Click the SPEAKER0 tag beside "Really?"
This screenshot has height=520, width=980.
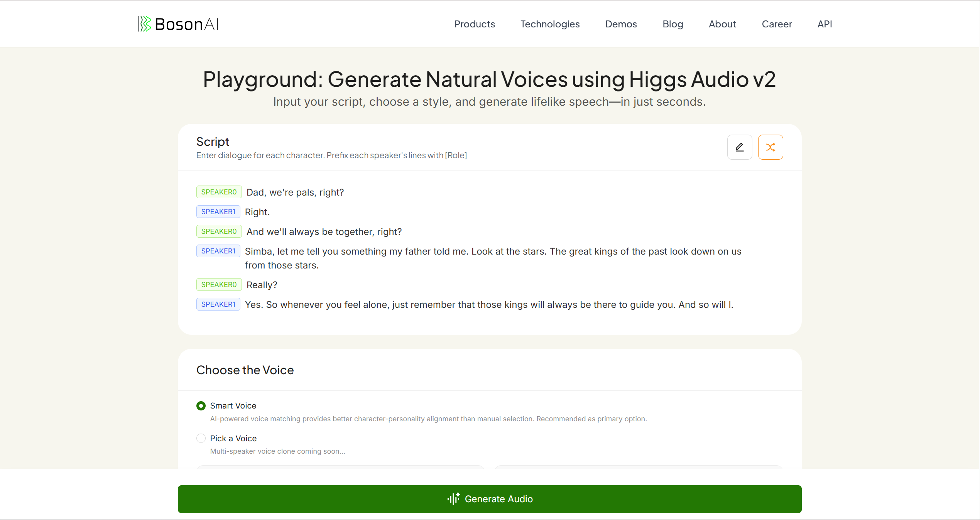219,285
